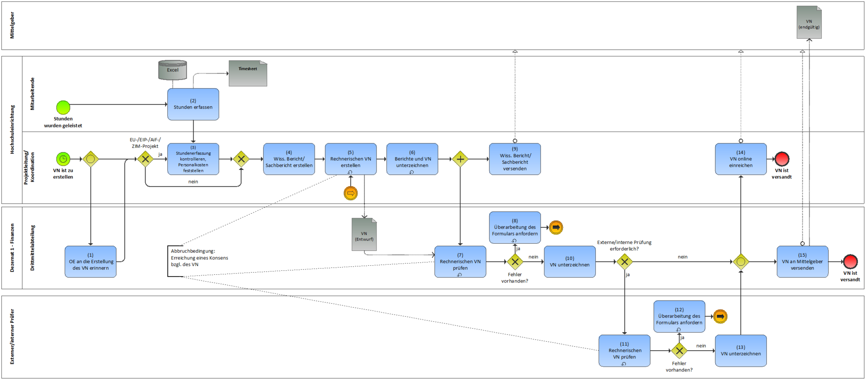Click the 'Abbruchbedingung' text annotation
The image size is (868, 381).
199,258
